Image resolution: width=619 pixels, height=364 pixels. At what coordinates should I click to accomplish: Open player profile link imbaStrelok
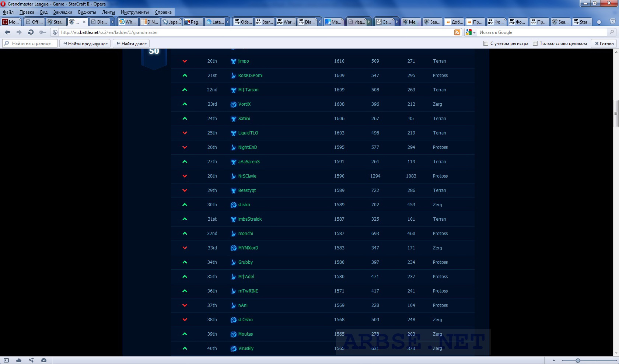[250, 219]
